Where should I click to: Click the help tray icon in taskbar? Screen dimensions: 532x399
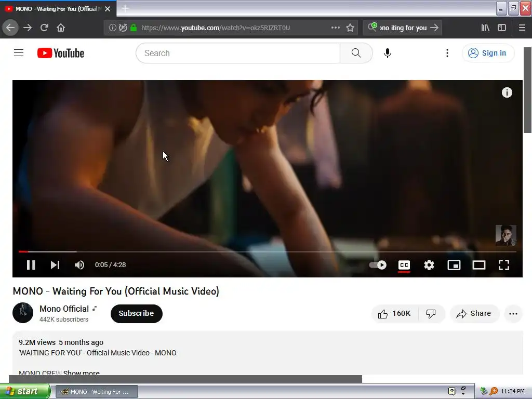tap(451, 391)
